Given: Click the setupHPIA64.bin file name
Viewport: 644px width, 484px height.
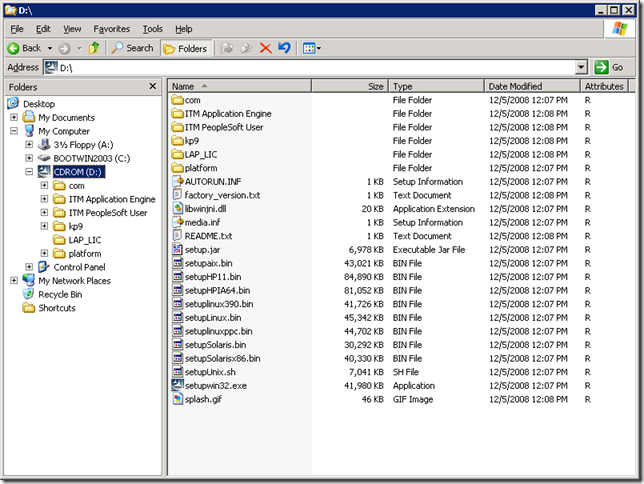Looking at the screenshot, I should (217, 290).
